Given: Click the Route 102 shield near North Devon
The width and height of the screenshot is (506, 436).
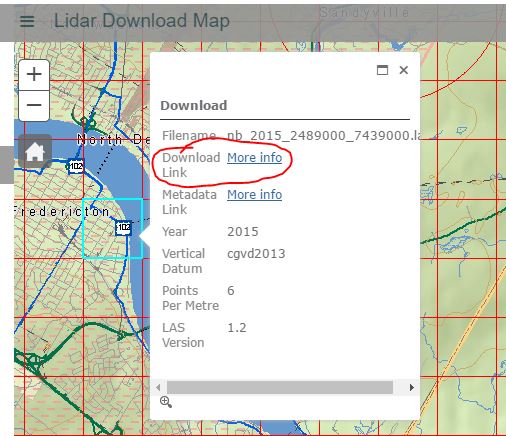Looking at the screenshot, I should click(76, 166).
